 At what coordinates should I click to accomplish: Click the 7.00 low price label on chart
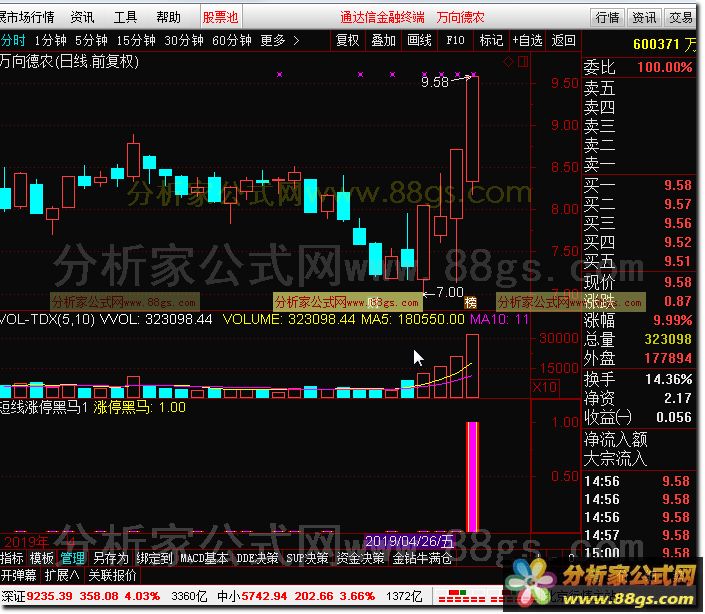[450, 293]
